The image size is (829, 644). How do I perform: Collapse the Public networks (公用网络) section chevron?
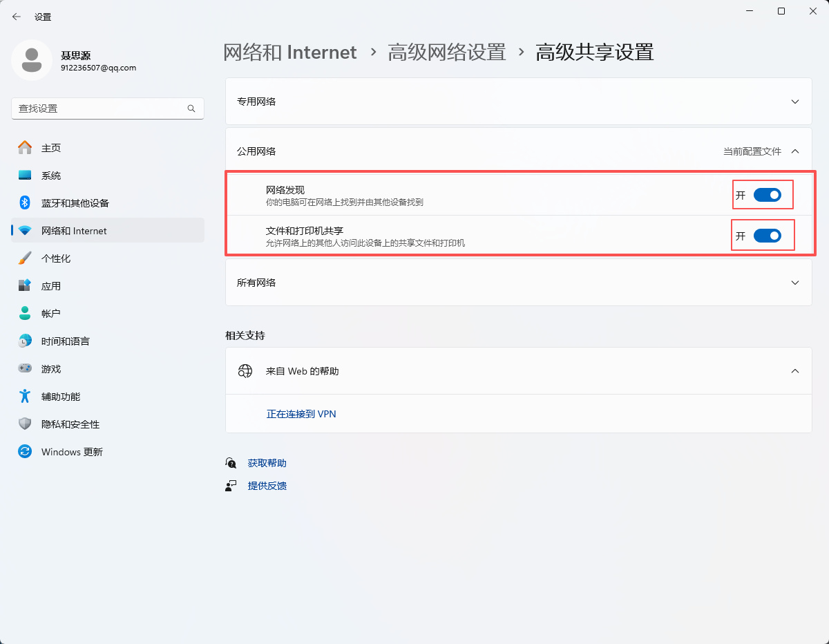(795, 151)
